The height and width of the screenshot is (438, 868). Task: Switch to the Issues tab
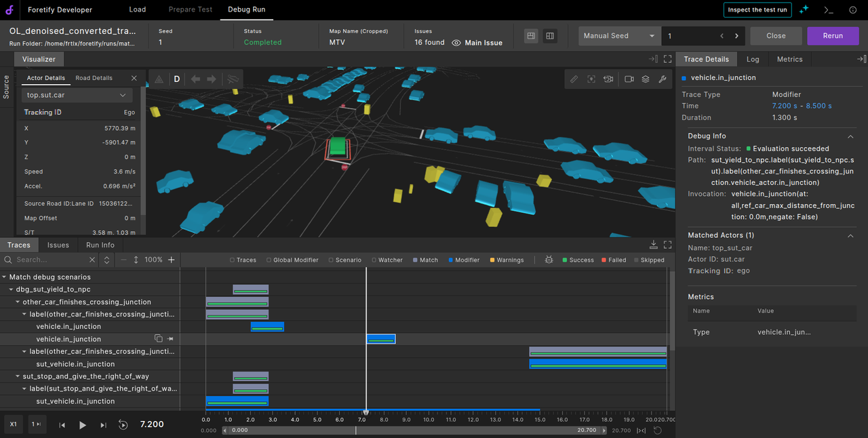coord(58,245)
